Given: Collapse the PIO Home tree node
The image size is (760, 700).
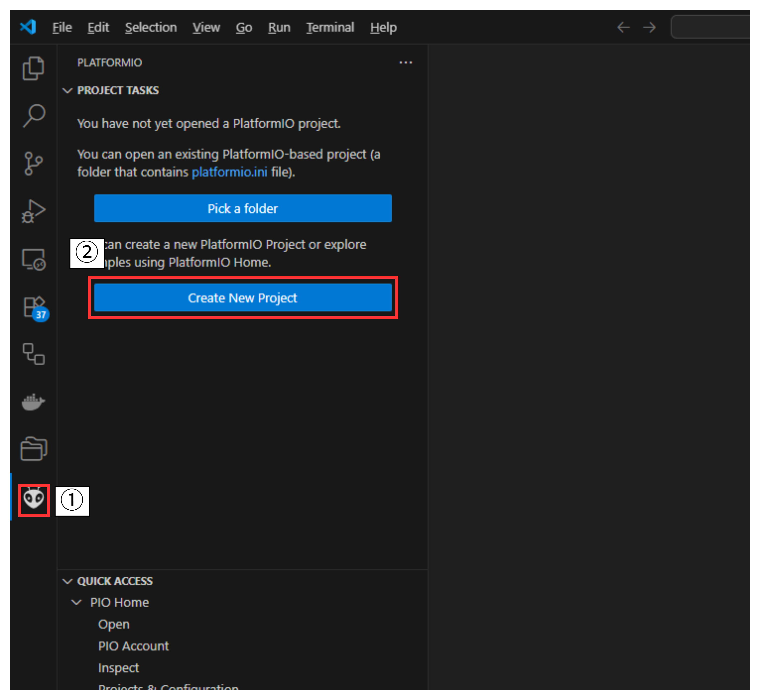Looking at the screenshot, I should [x=77, y=602].
